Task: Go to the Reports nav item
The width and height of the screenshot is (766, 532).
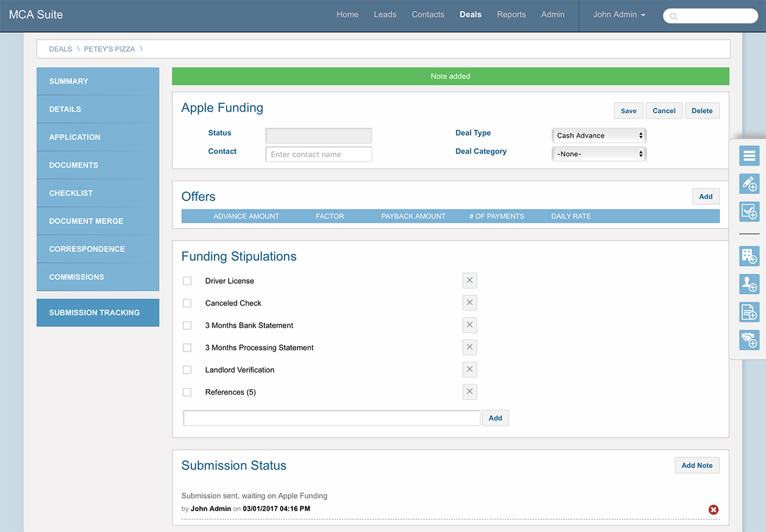Action: pyautogui.click(x=511, y=15)
